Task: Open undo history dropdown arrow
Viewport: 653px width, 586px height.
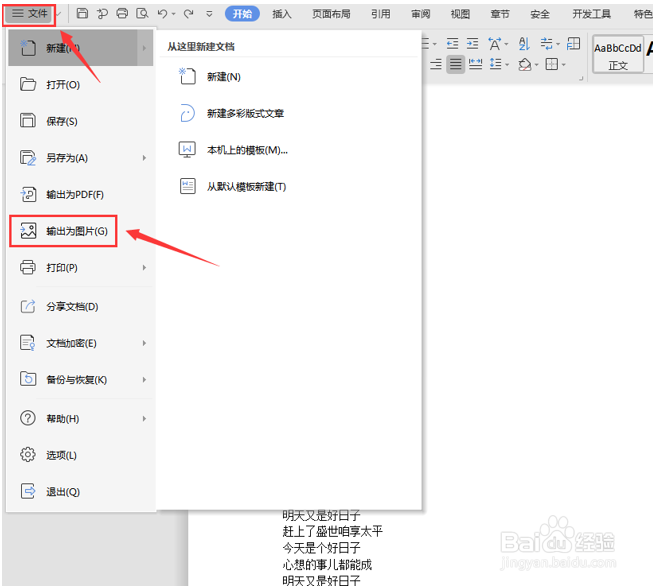Action: click(174, 15)
